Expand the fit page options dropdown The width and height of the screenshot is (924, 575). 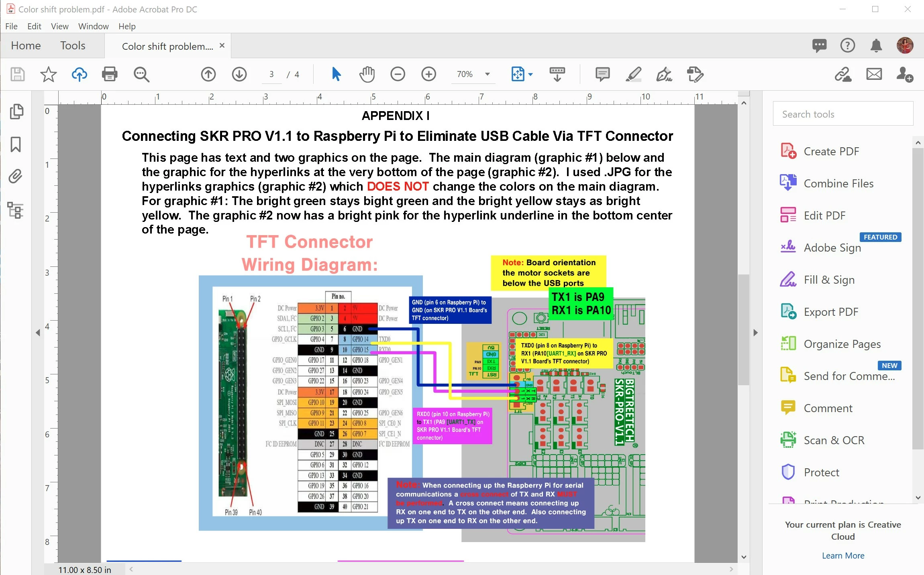530,74
